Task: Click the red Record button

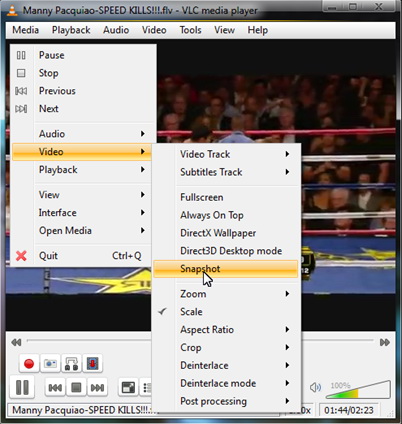Action: pyautogui.click(x=29, y=363)
